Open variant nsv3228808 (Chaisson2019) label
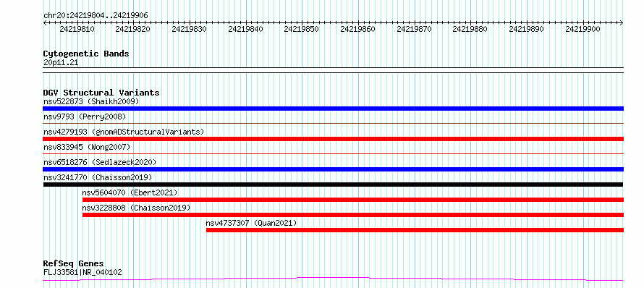This screenshot has height=288, width=644. 136,208
